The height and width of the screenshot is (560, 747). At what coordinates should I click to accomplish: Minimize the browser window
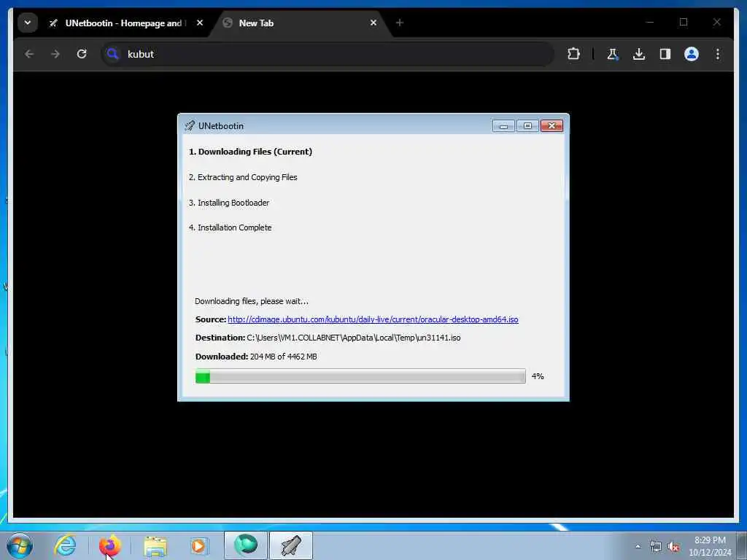[x=650, y=22]
